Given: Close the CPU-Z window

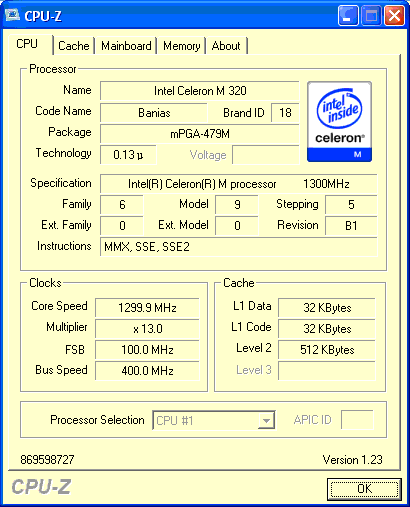Looking at the screenshot, I should click(x=394, y=15).
